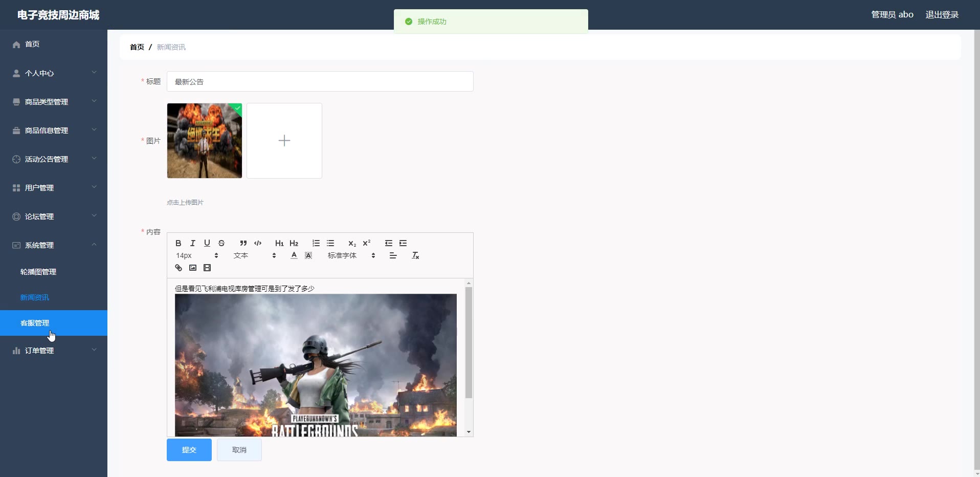Open the background highlight color picker
Screen dimensions: 980x477
308,255
